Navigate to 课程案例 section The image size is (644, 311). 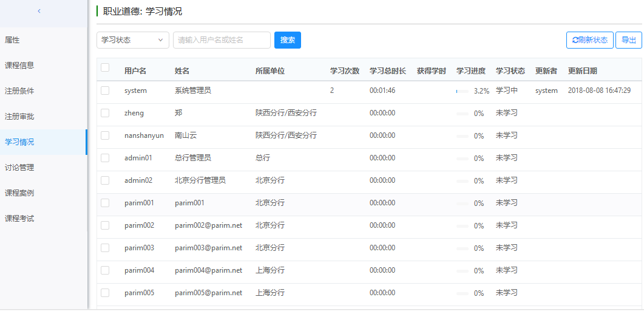tap(19, 193)
